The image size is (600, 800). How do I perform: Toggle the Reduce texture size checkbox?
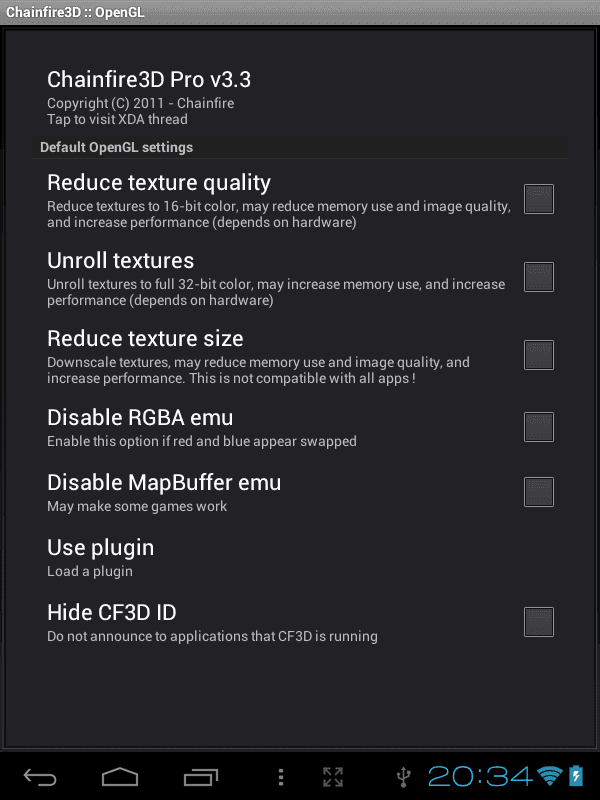tap(539, 355)
